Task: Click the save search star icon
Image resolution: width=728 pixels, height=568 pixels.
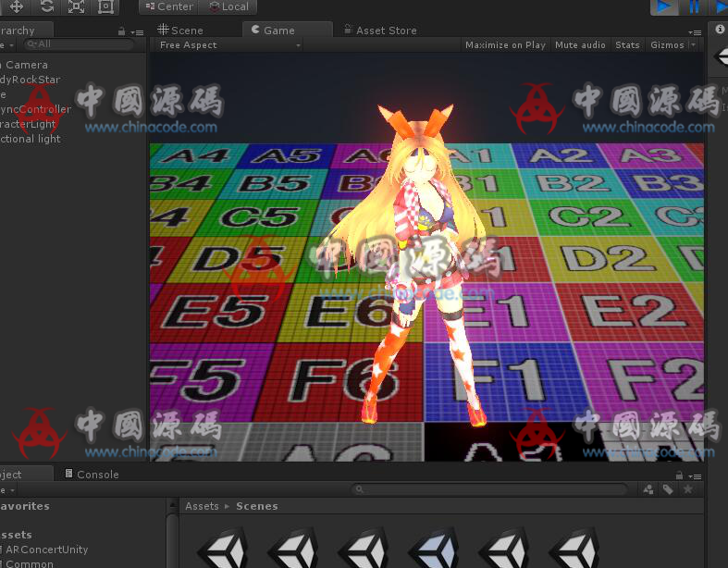Action: coord(688,489)
